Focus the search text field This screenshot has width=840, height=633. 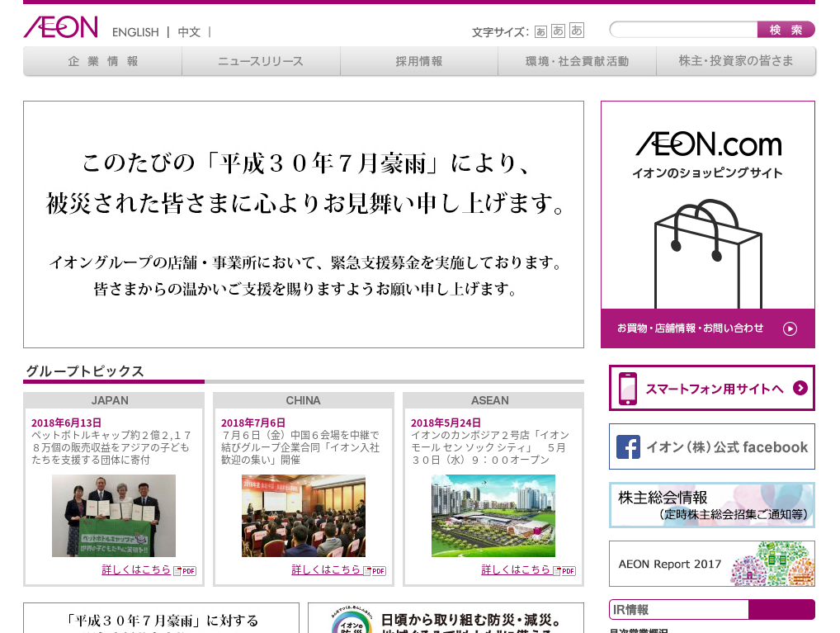pyautogui.click(x=683, y=30)
